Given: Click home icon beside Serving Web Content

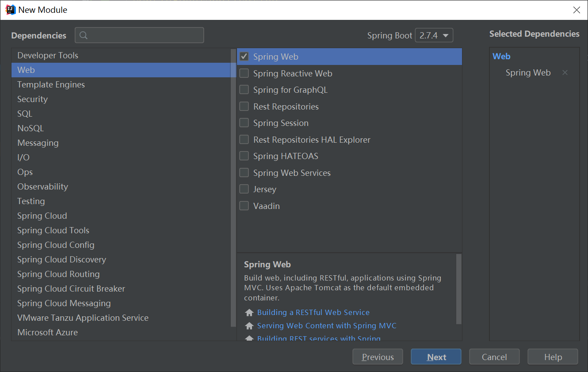Looking at the screenshot, I should pyautogui.click(x=249, y=326).
